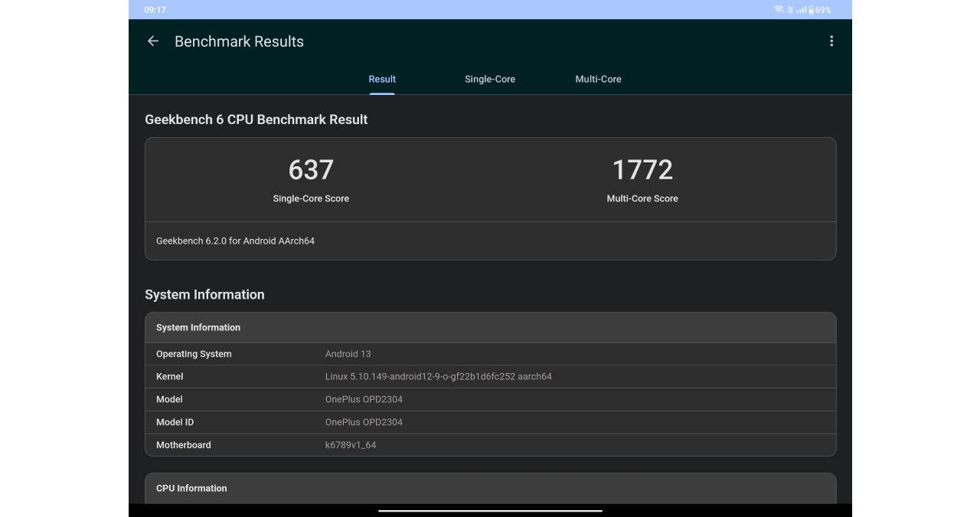
Task: Tap the Benchmark Results page title
Action: 239,41
